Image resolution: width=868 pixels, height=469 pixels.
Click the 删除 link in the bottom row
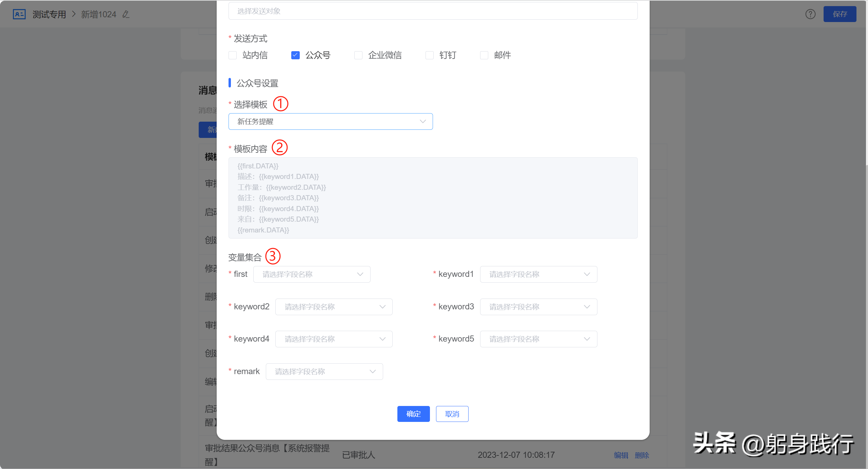642,455
